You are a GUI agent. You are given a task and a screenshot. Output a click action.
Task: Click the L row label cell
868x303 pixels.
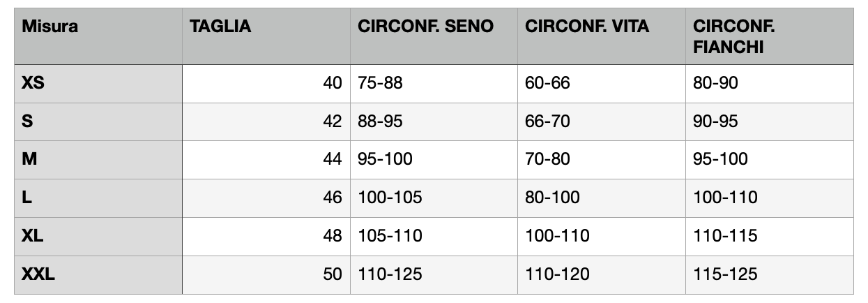point(98,198)
